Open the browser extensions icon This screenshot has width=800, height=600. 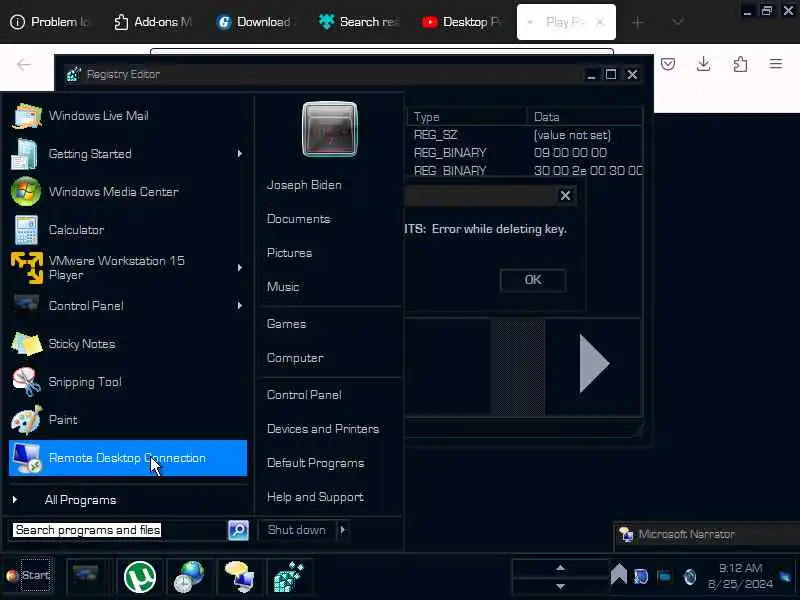coord(740,64)
